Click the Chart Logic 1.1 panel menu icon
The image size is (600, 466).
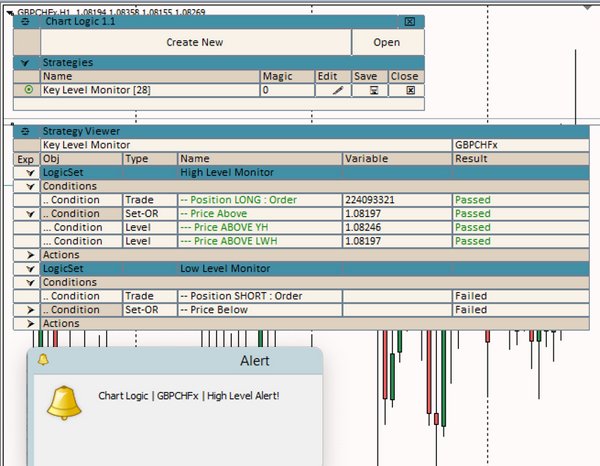25,22
